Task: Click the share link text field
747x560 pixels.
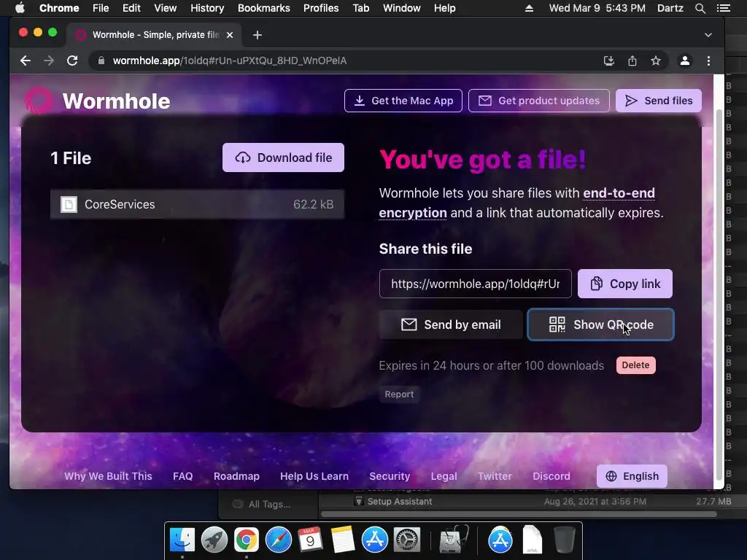Action: 475,284
